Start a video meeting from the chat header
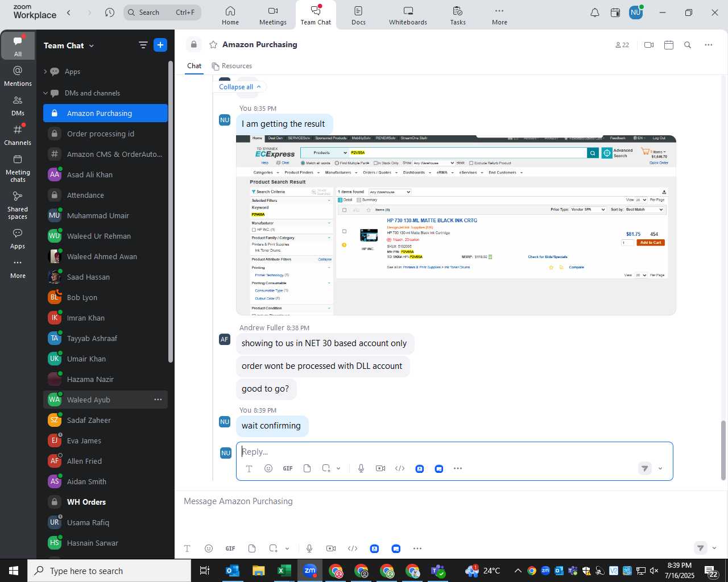Viewport: 728px width, 582px height. (649, 45)
